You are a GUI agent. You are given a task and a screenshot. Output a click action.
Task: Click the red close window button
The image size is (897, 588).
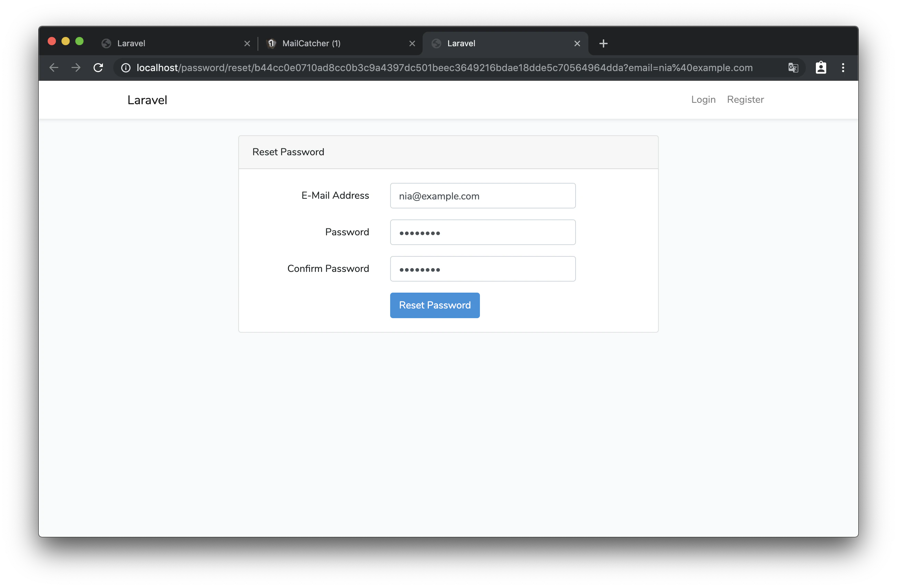point(52,41)
